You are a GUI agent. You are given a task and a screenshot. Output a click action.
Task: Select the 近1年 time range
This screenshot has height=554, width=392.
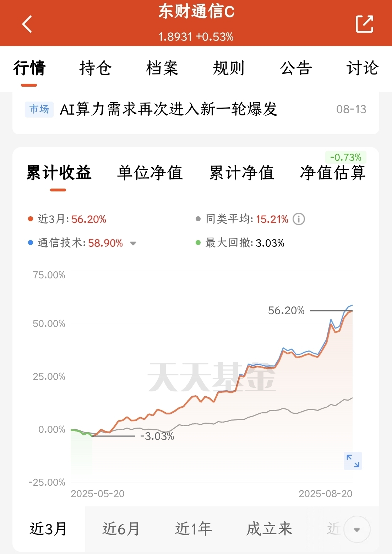[x=194, y=529]
